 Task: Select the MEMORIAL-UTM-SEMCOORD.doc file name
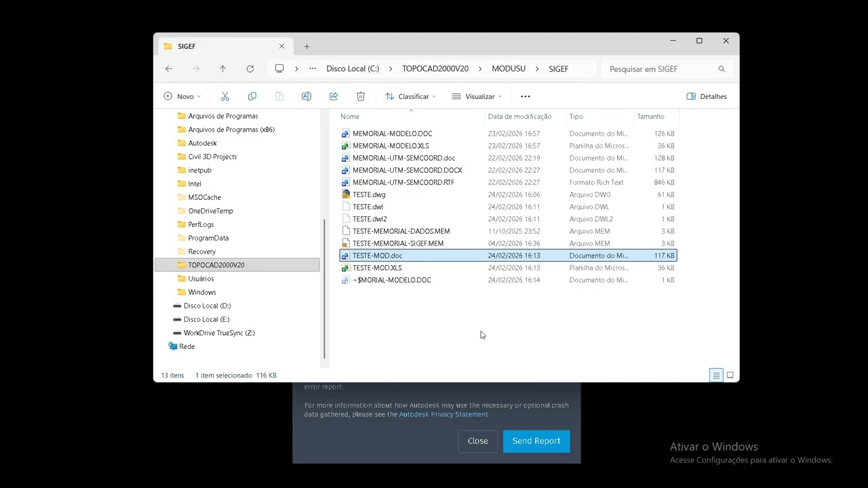click(x=404, y=158)
